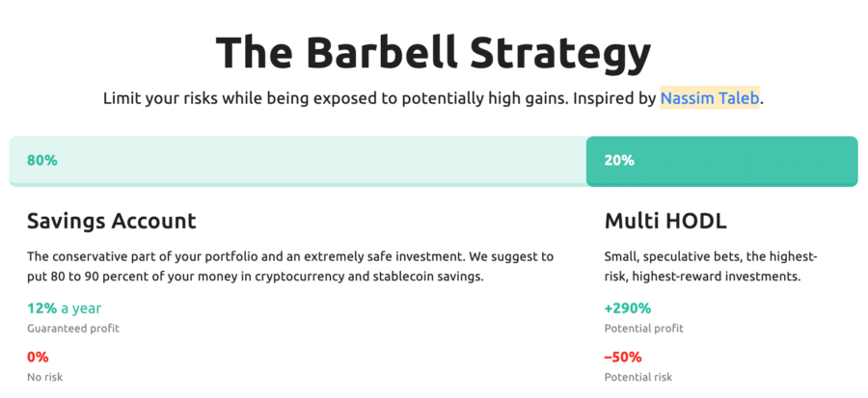
Task: Click the Barbell Strategy main title
Action: [433, 52]
